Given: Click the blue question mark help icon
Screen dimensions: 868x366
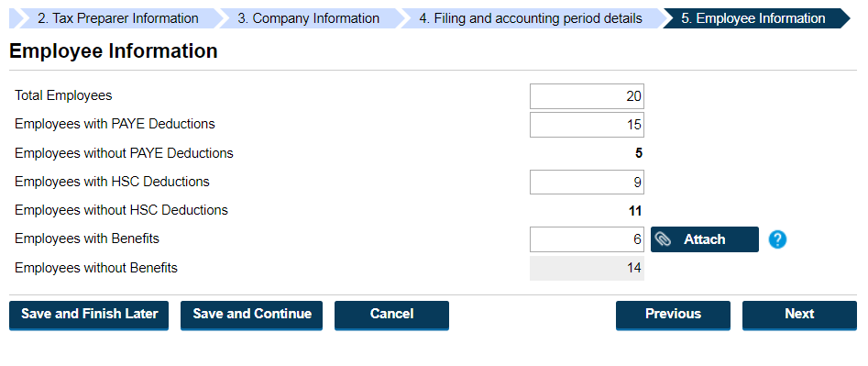Looking at the screenshot, I should [777, 239].
